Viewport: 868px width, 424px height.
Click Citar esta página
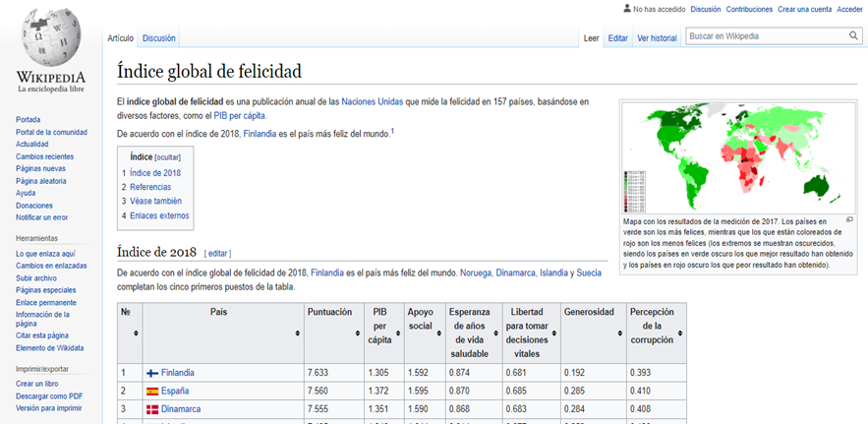(x=42, y=335)
